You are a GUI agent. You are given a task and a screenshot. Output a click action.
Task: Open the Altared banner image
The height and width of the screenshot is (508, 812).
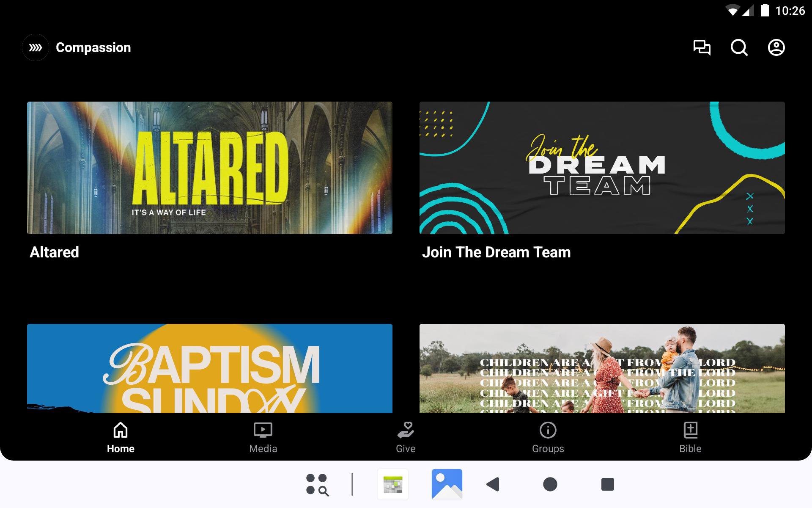(x=210, y=168)
